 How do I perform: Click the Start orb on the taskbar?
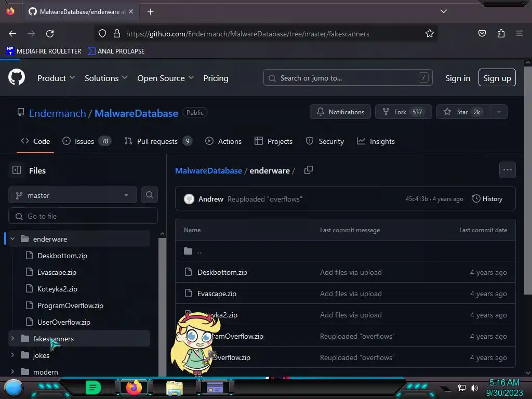coord(13,388)
